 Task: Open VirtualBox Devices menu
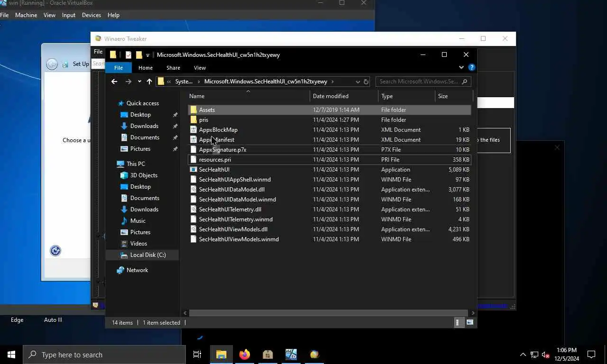[x=92, y=15]
